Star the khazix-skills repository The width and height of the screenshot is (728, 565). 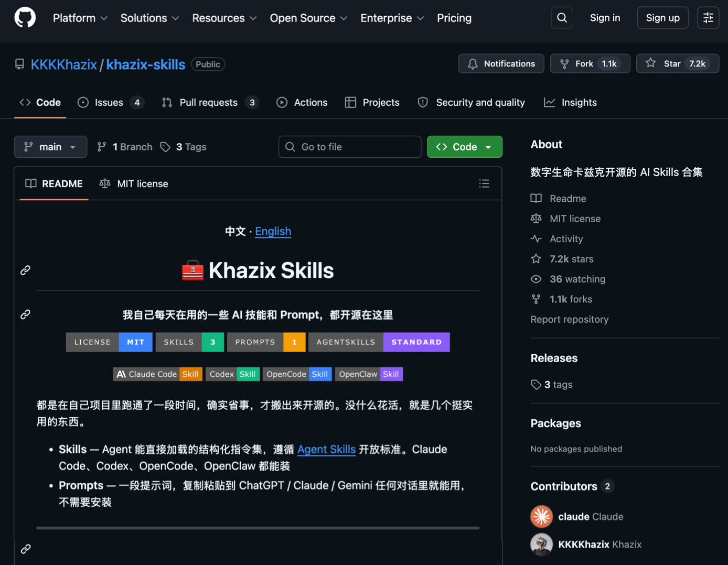(677, 63)
